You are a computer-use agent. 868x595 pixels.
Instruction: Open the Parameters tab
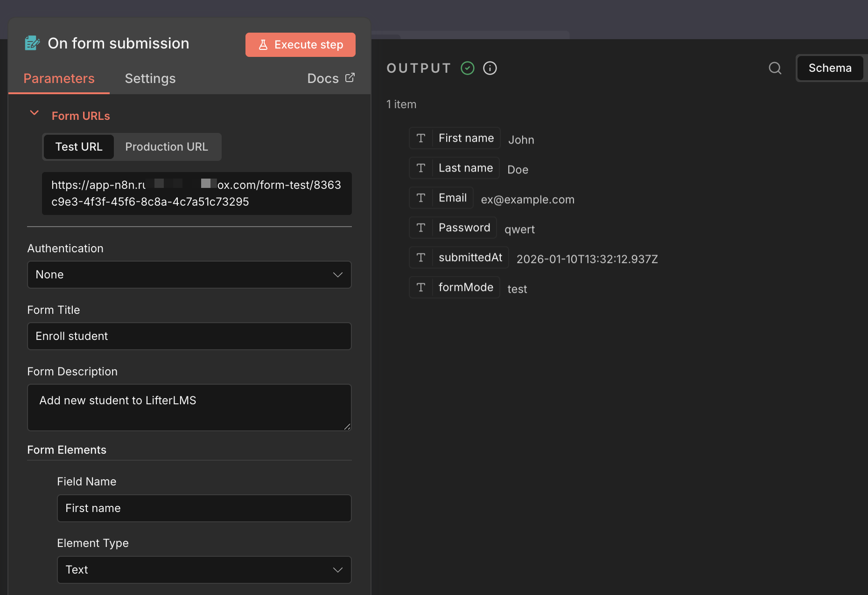coord(59,78)
